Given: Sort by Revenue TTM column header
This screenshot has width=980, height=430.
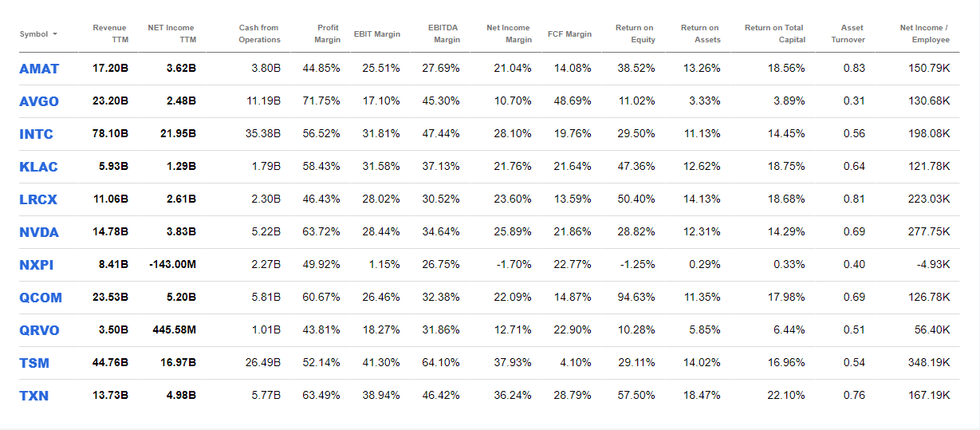Looking at the screenshot, I should click(x=109, y=34).
